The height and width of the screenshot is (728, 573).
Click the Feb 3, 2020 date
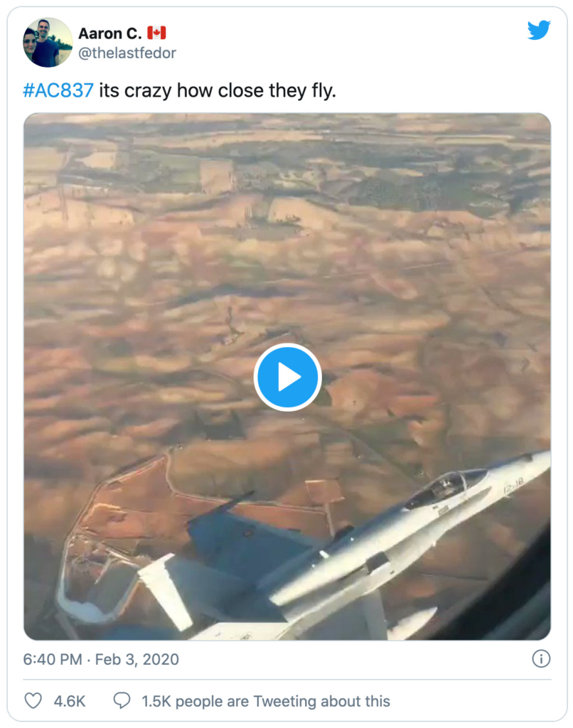(137, 659)
